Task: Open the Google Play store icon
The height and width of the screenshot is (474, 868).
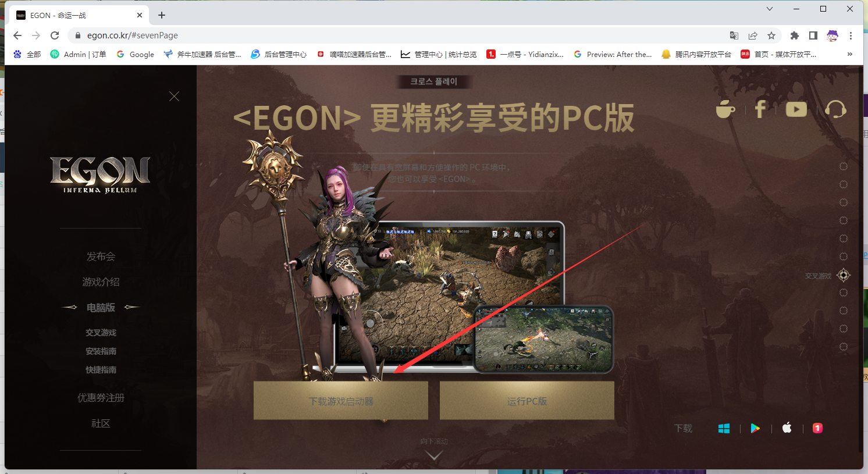Action: 755,429
